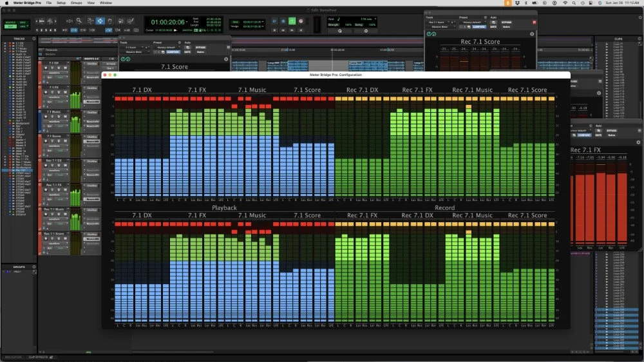Open the Grid value dropdown
Viewport: 644px width, 362px height.
coord(263,22)
